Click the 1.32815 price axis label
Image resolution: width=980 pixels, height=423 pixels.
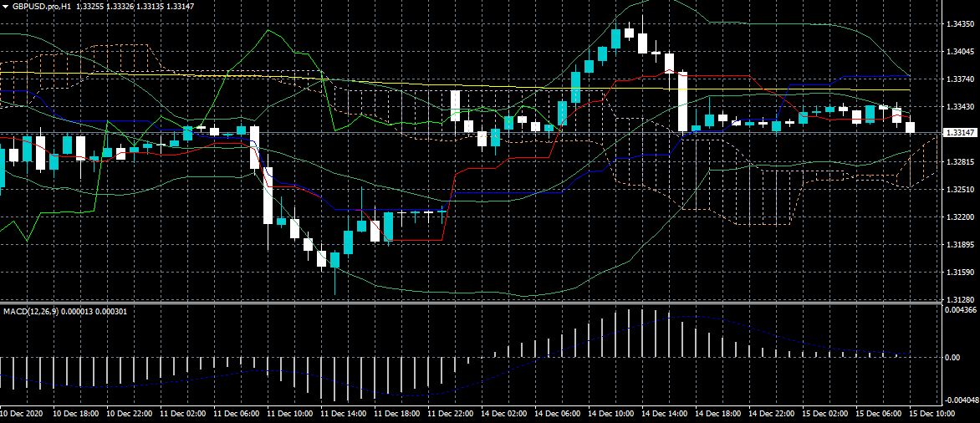coord(959,161)
